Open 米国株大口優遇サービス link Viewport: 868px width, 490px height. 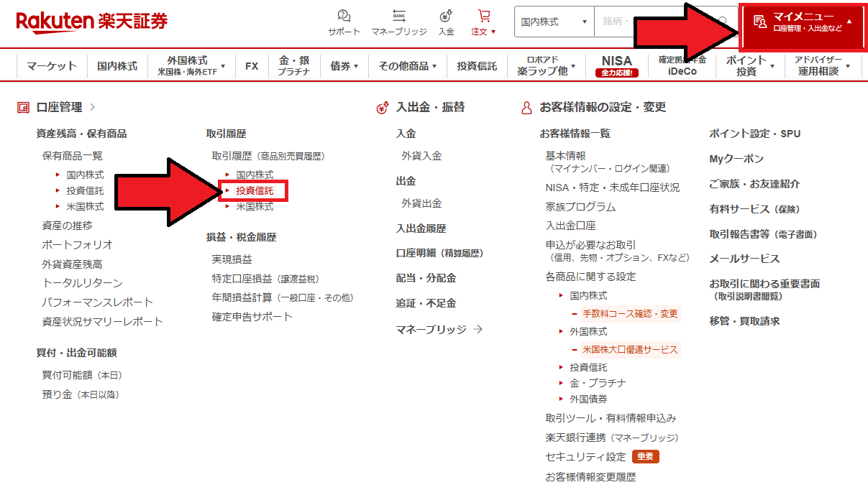(x=630, y=350)
